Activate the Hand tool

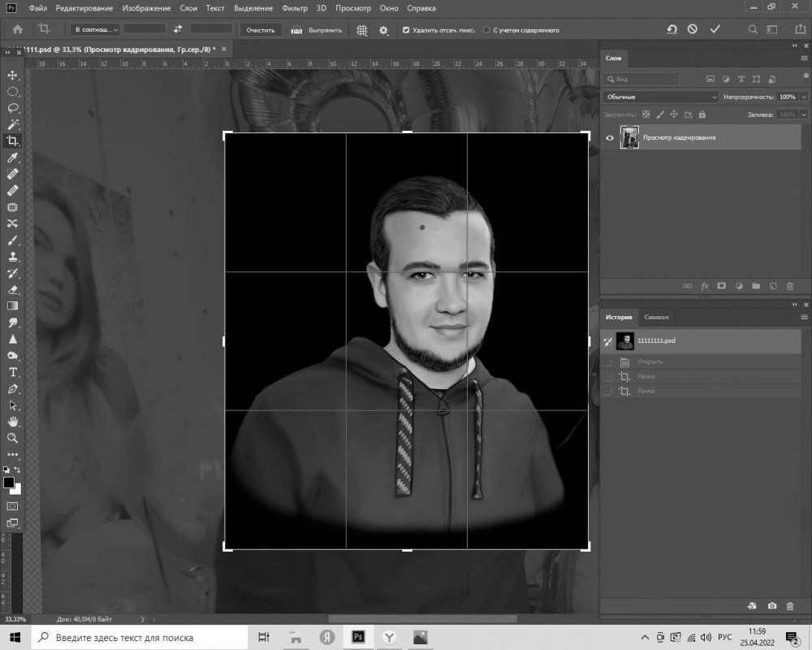(x=12, y=422)
